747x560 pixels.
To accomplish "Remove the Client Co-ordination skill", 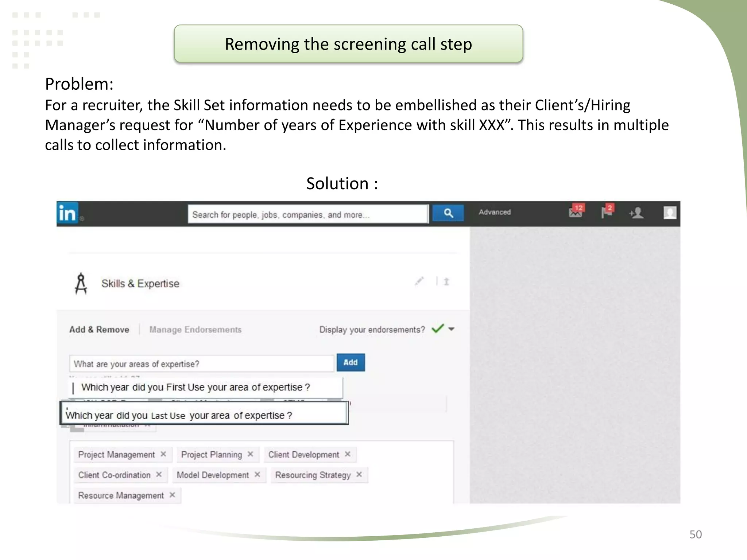I will pos(159,474).
